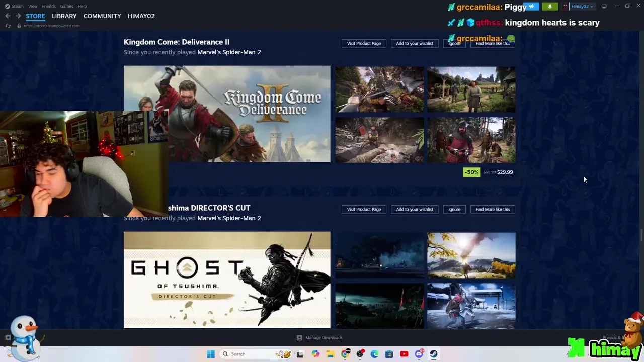The height and width of the screenshot is (362, 644).
Task: Open Kingdom Come first-person sword combat screenshot
Action: (x=380, y=89)
